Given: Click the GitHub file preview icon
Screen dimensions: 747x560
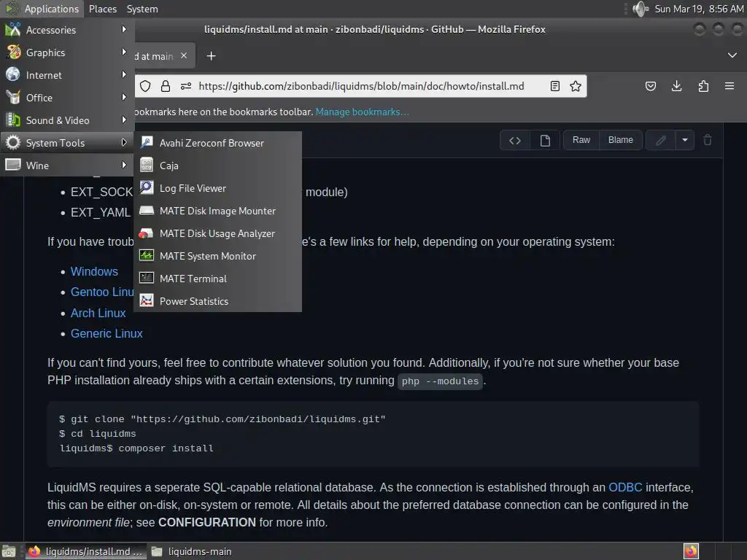Looking at the screenshot, I should tap(545, 141).
